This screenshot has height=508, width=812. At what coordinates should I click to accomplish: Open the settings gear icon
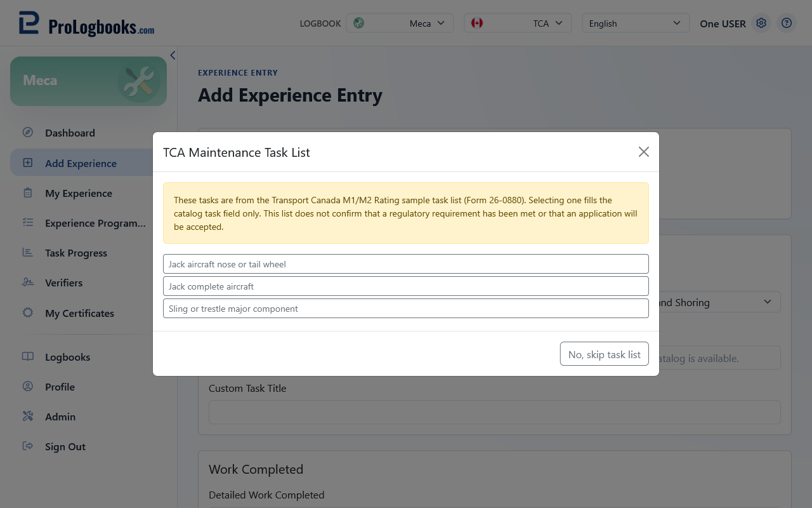(761, 23)
